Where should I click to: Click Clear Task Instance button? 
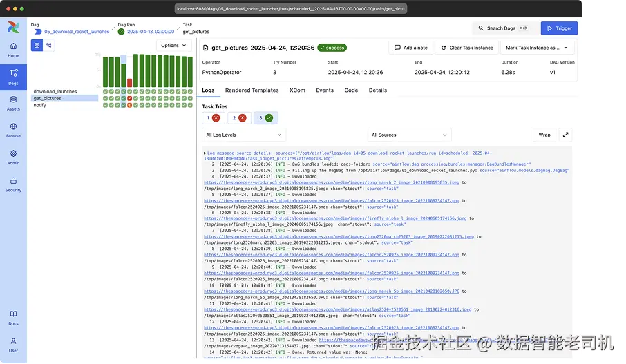[466, 48]
